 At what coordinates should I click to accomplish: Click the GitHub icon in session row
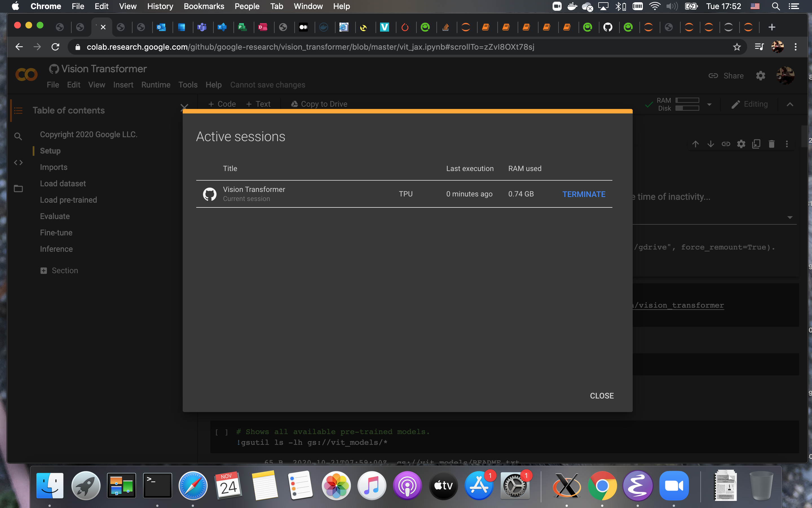tap(210, 194)
